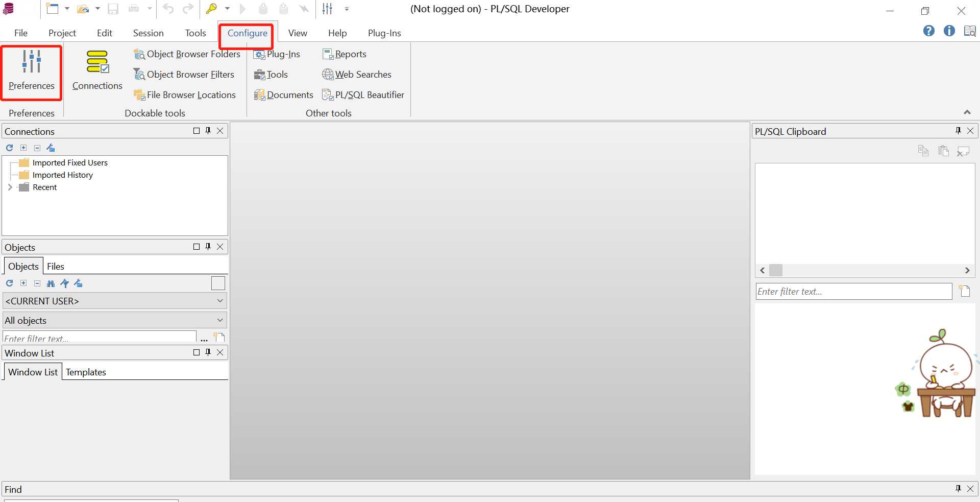The height and width of the screenshot is (502, 980).
Task: Click the New window icon in quick toolbar
Action: (52, 9)
